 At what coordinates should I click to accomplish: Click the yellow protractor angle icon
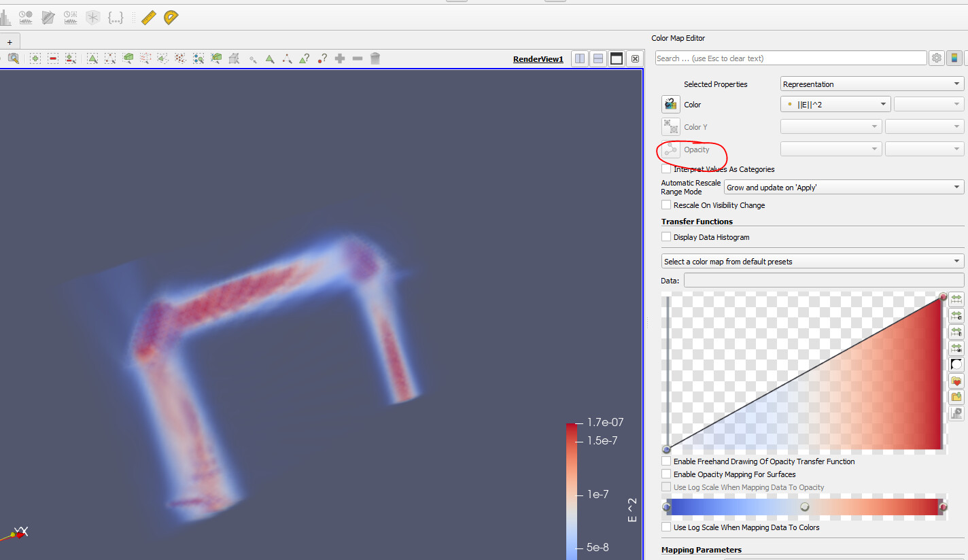(171, 18)
